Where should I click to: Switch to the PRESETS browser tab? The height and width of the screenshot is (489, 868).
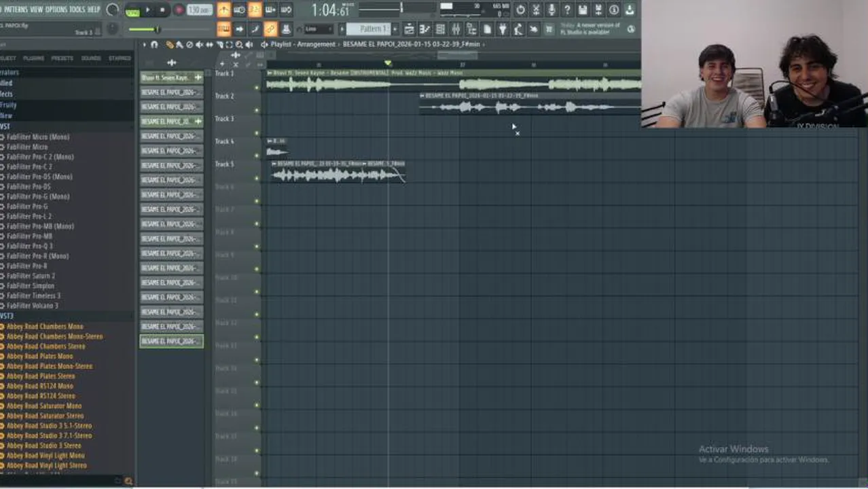(62, 58)
